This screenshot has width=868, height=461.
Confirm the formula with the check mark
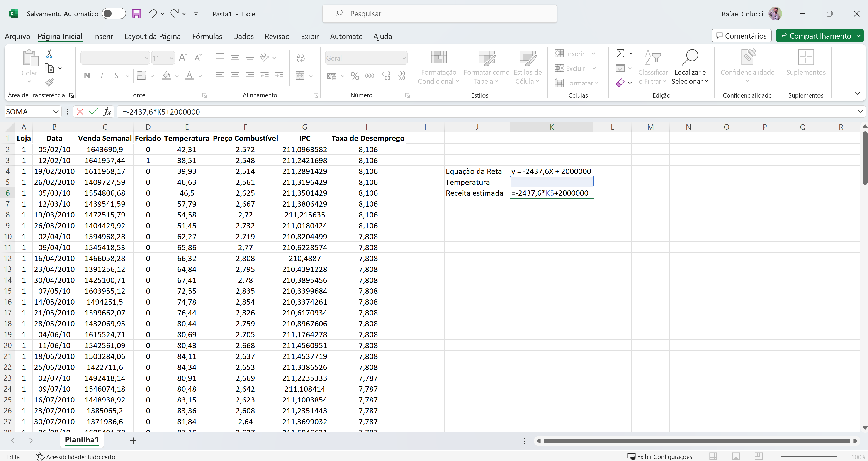click(x=94, y=112)
